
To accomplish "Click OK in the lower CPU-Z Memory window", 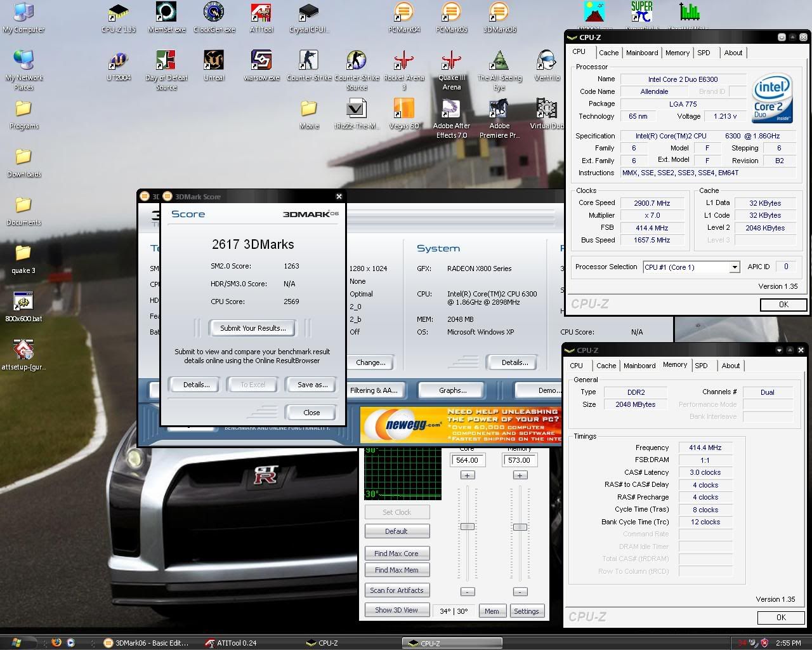I will 781,618.
